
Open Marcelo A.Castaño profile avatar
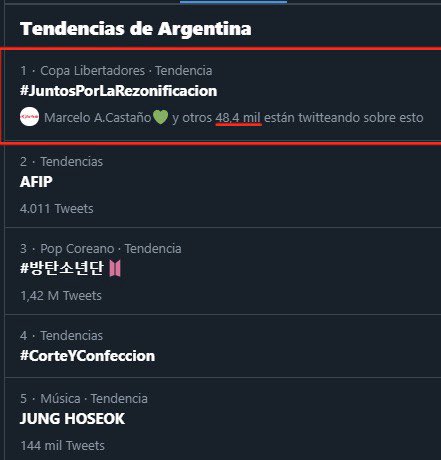pyautogui.click(x=29, y=117)
